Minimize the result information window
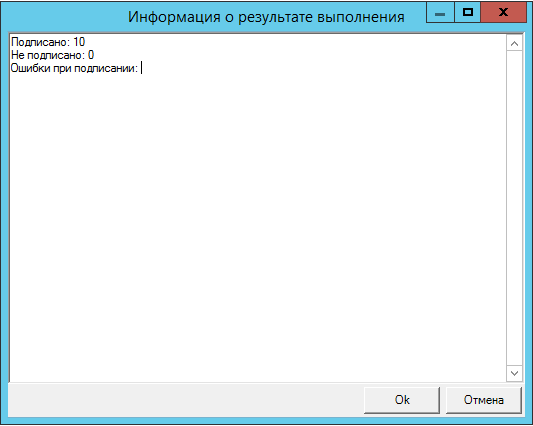 (440, 12)
